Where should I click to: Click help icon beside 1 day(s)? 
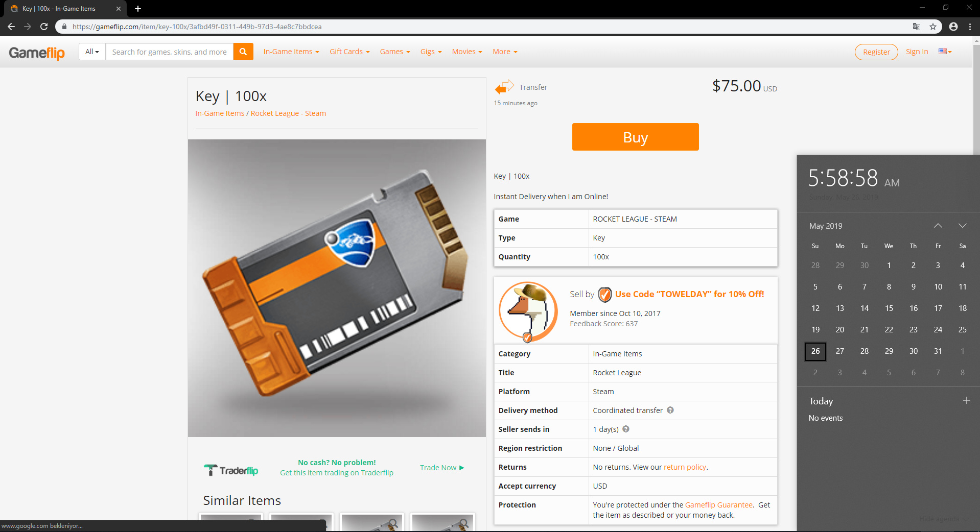tap(626, 429)
